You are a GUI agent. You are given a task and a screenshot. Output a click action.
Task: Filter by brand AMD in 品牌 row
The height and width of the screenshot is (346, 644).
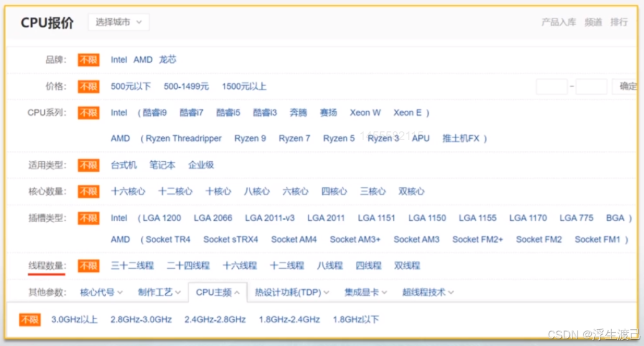pyautogui.click(x=143, y=60)
